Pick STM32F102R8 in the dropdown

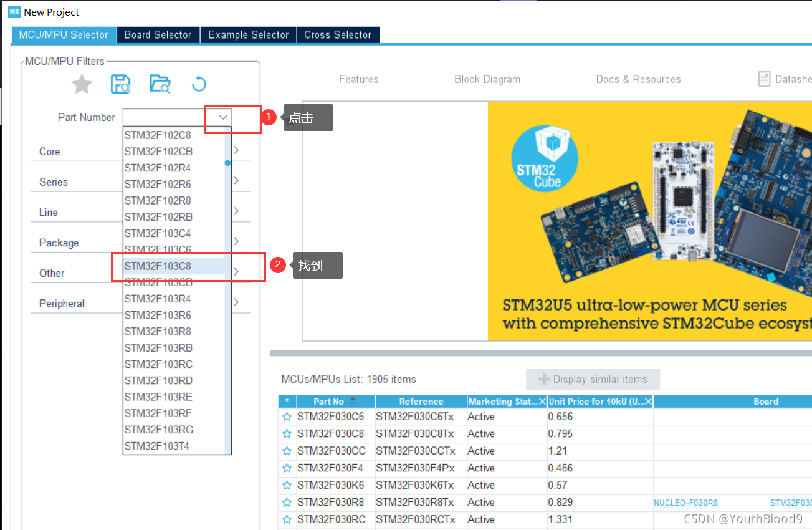(x=174, y=200)
